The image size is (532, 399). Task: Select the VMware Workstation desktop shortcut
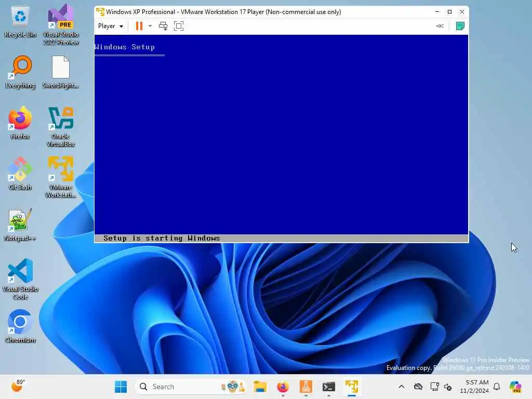tap(61, 177)
